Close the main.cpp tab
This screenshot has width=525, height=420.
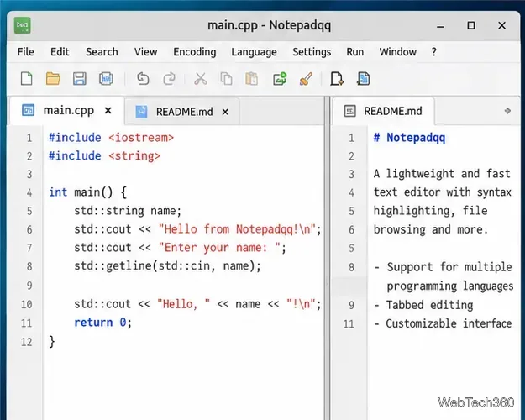[108, 111]
